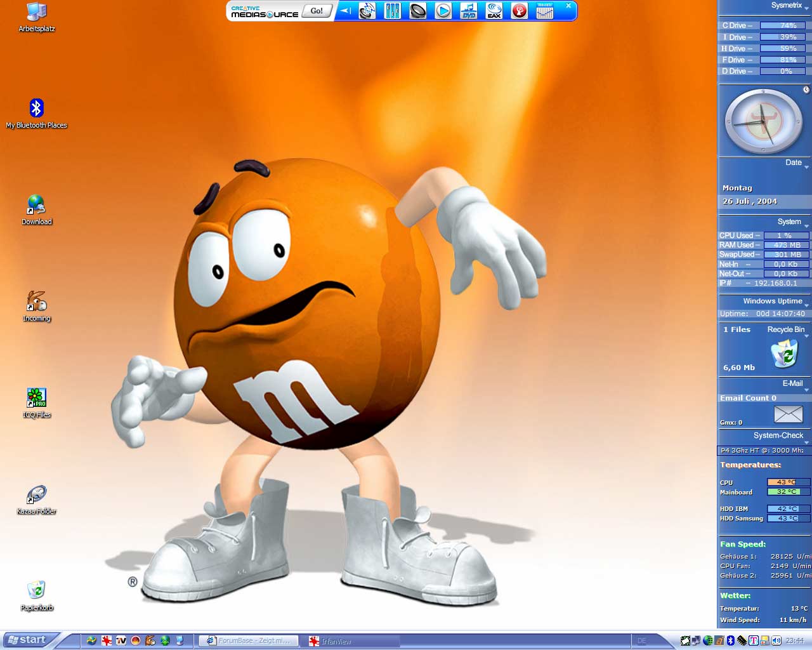The height and width of the screenshot is (650, 812).
Task: Collapse the MediaSource bar with arrow
Action: (345, 11)
